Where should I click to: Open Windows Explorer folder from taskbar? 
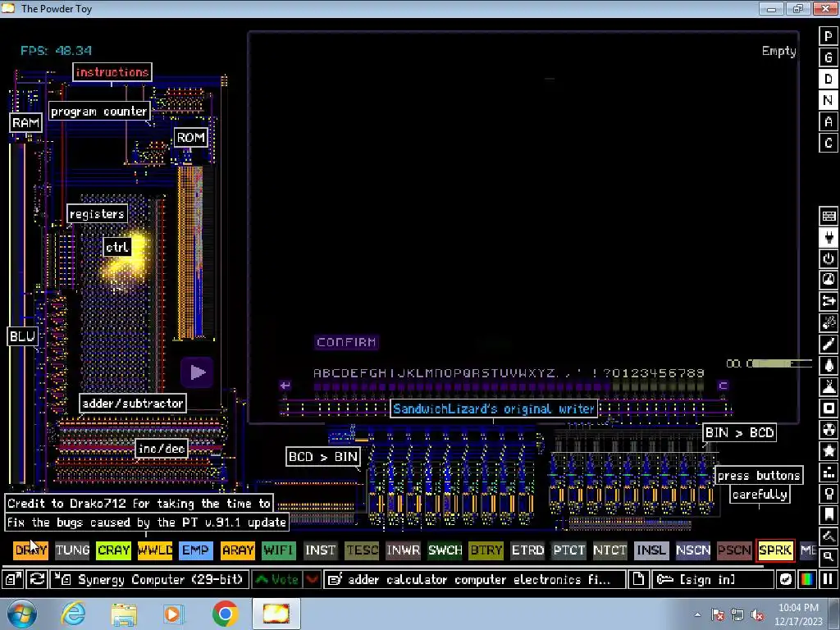pyautogui.click(x=124, y=614)
